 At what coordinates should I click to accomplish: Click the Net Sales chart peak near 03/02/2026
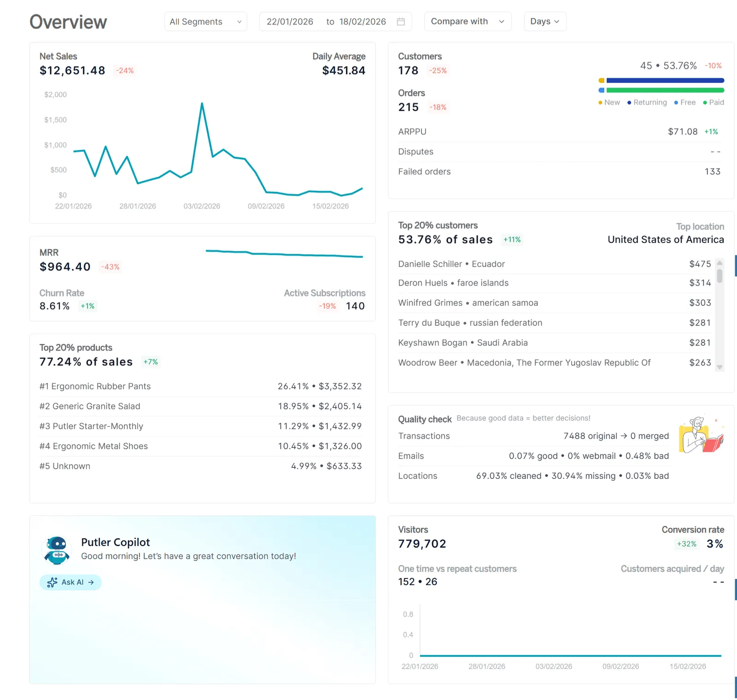coord(202,104)
